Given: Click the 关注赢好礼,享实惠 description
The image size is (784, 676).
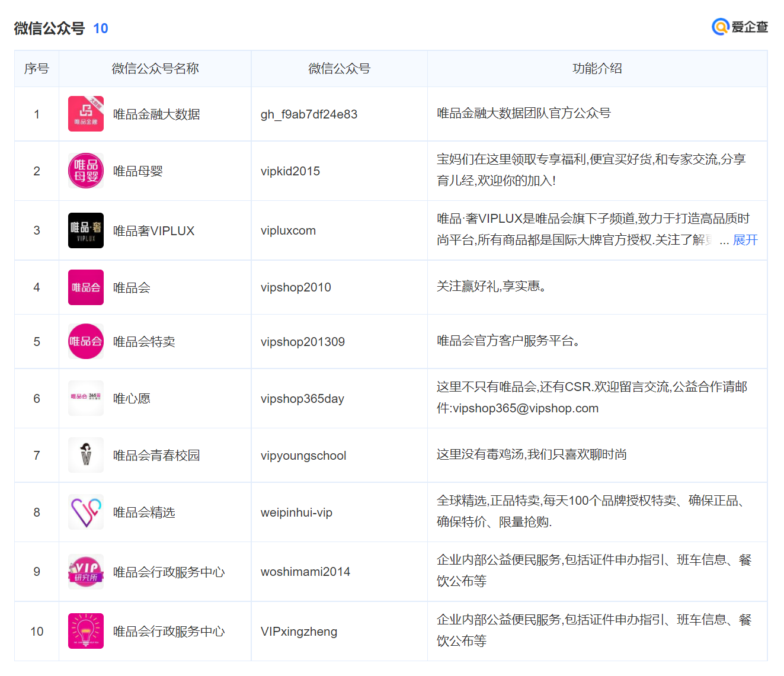Looking at the screenshot, I should pos(491,287).
